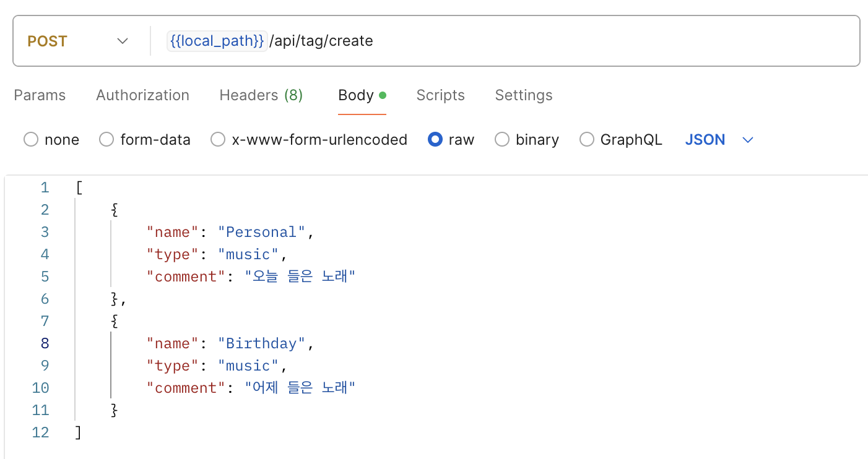
Task: Choose the form-data radio option
Action: coord(107,140)
